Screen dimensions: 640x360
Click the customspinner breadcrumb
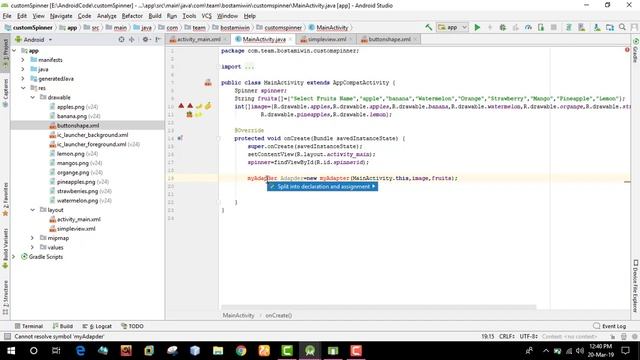tap(279, 28)
